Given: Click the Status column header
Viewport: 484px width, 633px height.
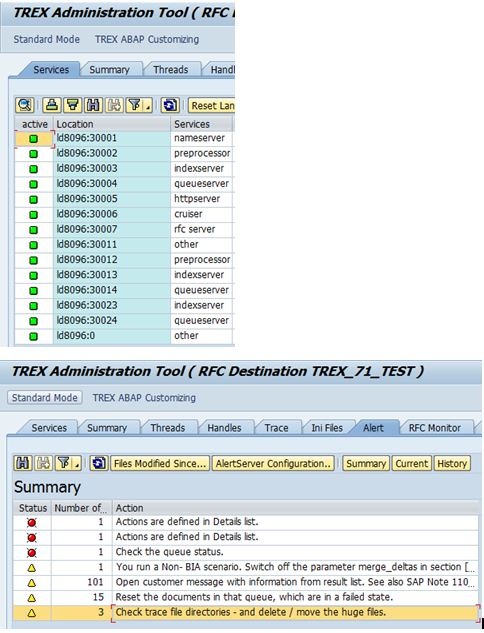Looking at the screenshot, I should tap(33, 508).
